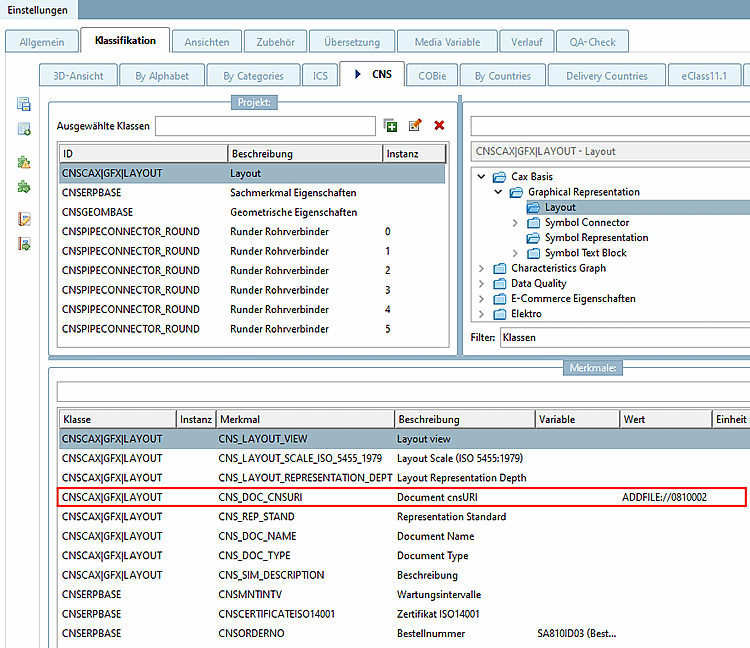Screen dimensions: 750x648
Task: Click the sidebar document icon with orange pencil
Action: (24, 219)
